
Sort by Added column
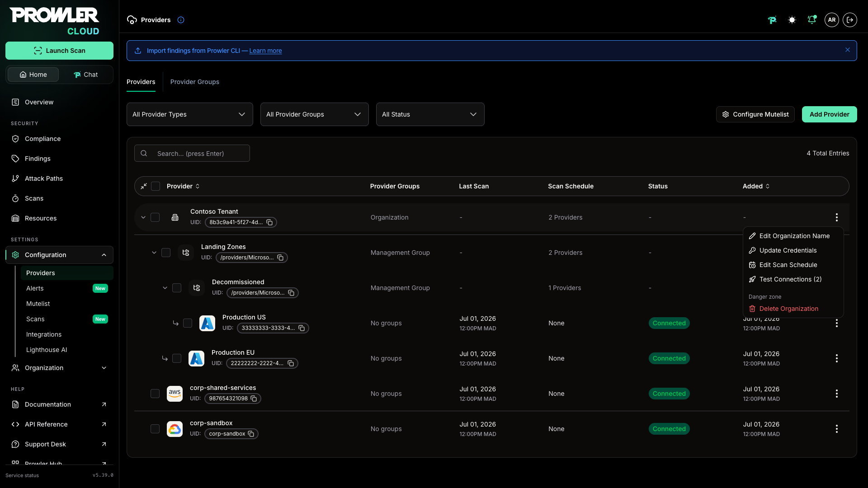756,186
